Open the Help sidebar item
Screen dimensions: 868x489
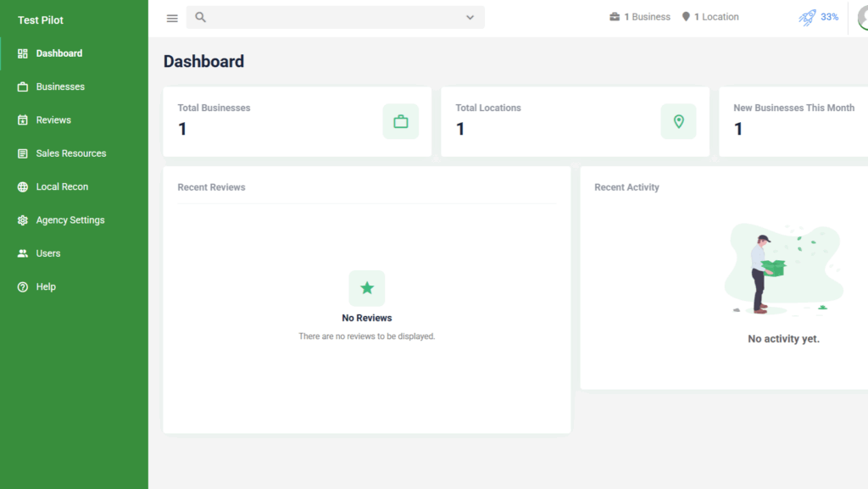click(75, 286)
